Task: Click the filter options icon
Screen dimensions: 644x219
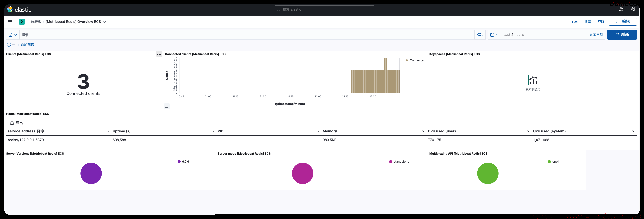Action: [x=9, y=45]
